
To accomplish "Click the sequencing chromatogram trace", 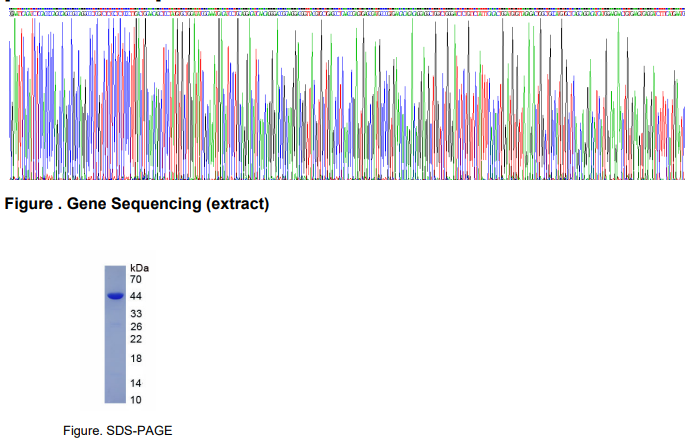I will 345,100.
